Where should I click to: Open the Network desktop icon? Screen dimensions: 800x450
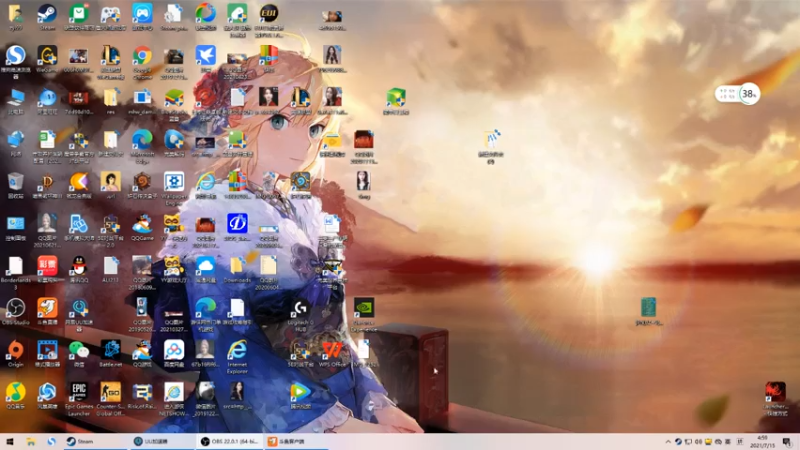click(x=15, y=143)
